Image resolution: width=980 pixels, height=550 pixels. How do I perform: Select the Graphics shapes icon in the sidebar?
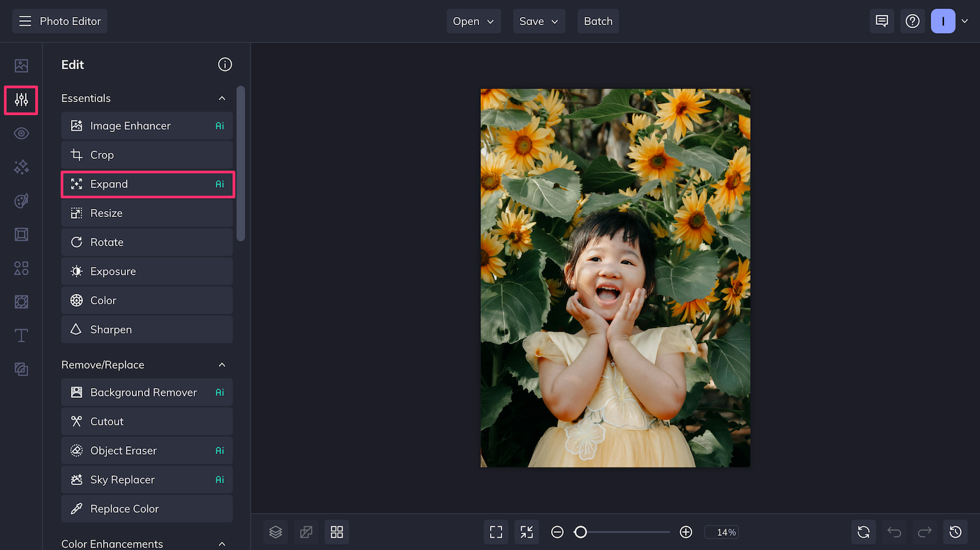[x=21, y=268]
